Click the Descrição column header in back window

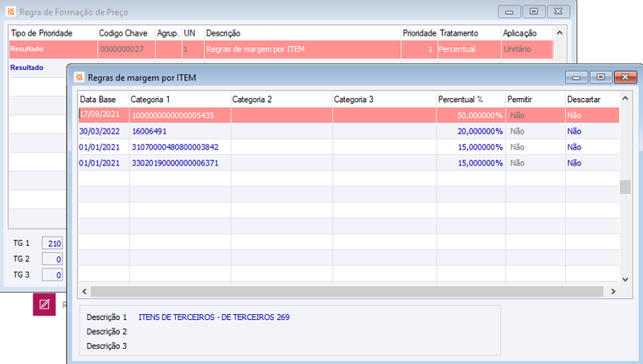pos(302,33)
